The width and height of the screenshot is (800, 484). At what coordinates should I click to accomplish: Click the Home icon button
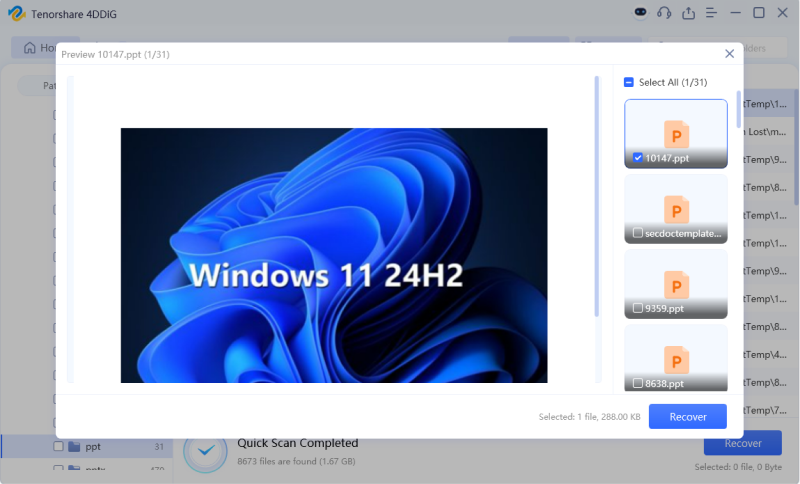(x=31, y=48)
